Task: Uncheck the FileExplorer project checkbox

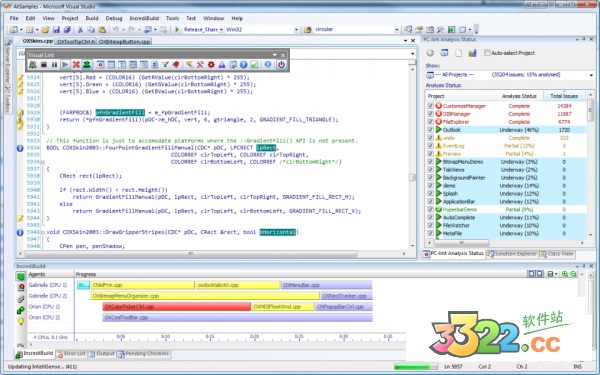Action: [x=430, y=122]
